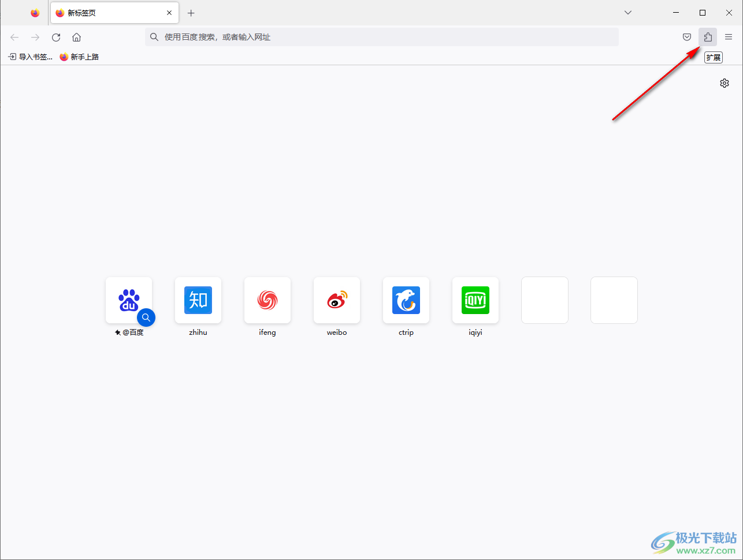Open new tab page settings gear

725,83
